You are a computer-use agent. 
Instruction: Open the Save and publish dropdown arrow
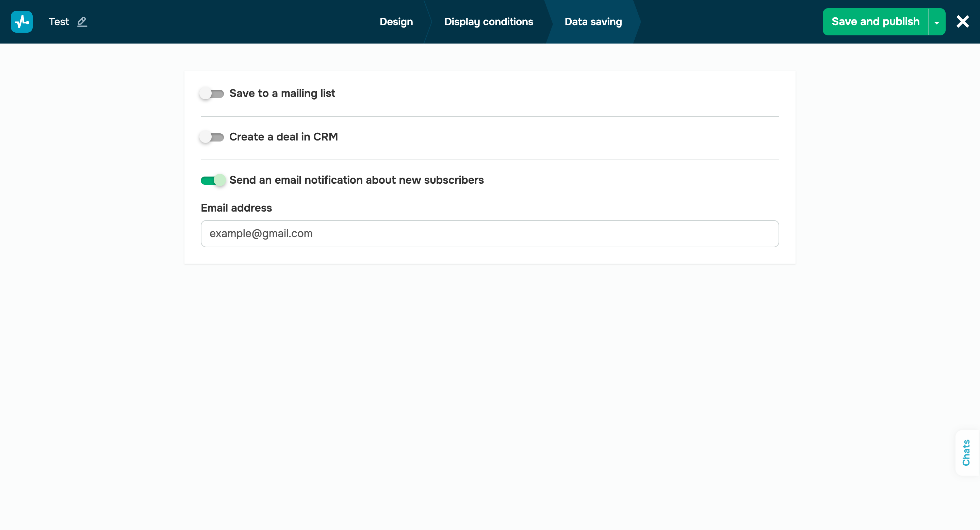[936, 21]
